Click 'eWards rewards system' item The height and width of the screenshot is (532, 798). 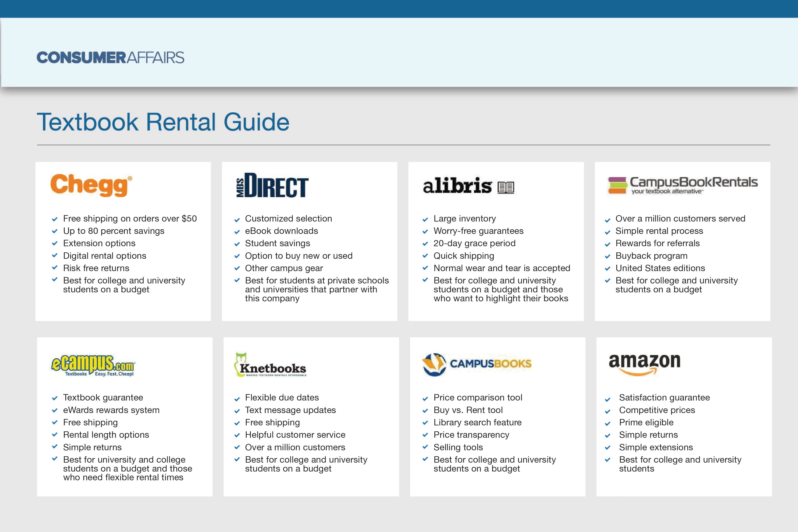pos(111,410)
